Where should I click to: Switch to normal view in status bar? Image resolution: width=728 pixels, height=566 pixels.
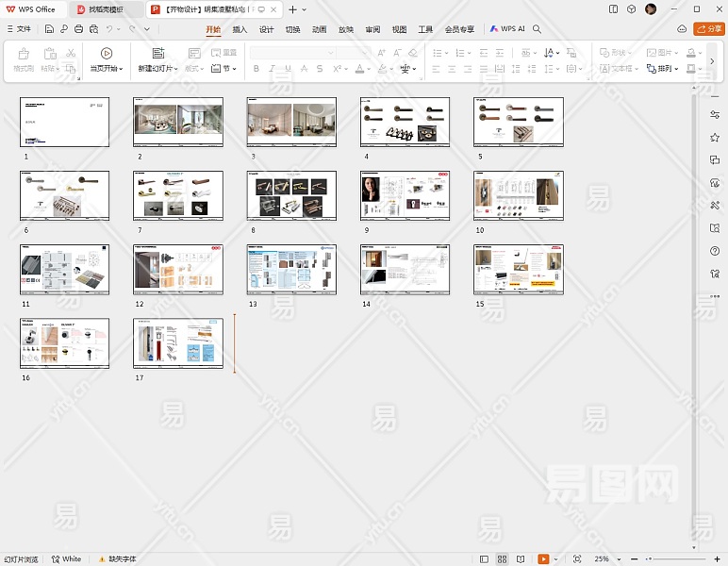[485, 559]
